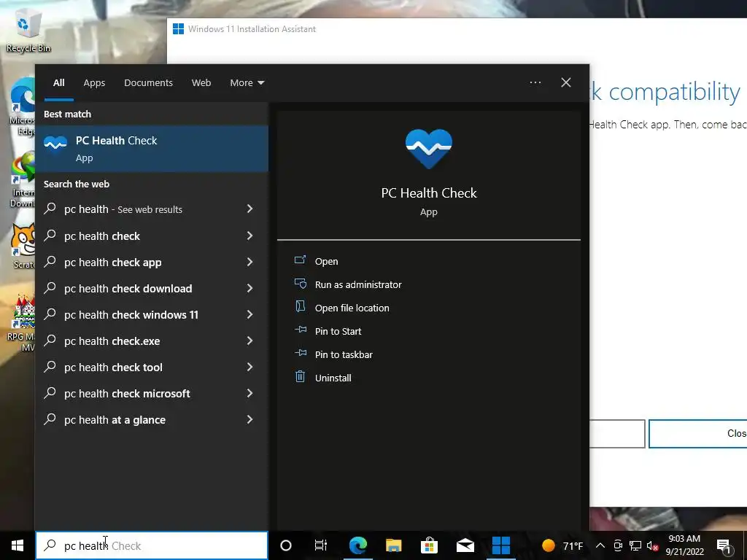
Task: Show hidden system tray icons
Action: pos(600,545)
